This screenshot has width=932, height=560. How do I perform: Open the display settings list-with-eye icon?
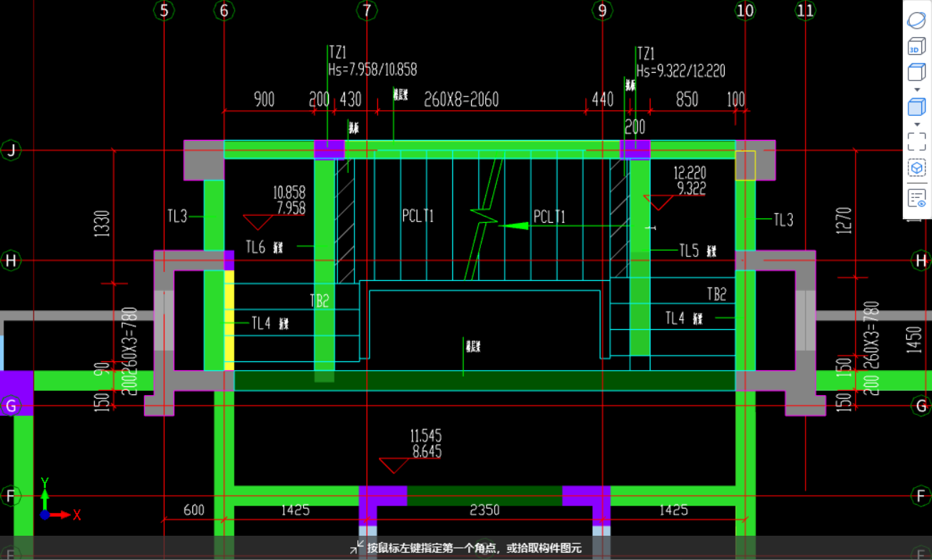coord(916,199)
